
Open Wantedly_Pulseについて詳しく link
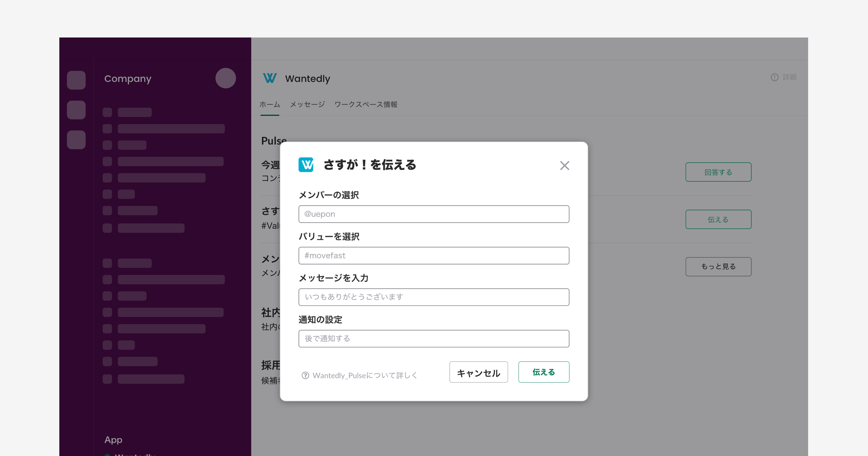click(x=365, y=375)
